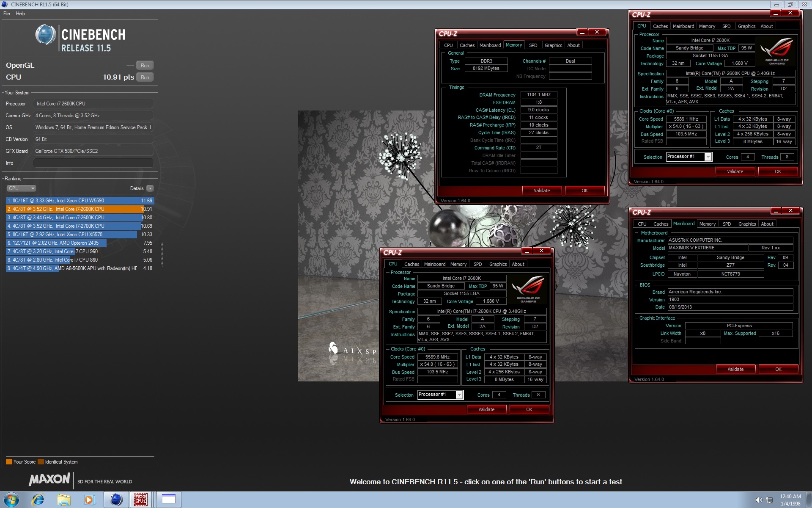
Task: Run the CPU benchmark test
Action: tap(145, 77)
